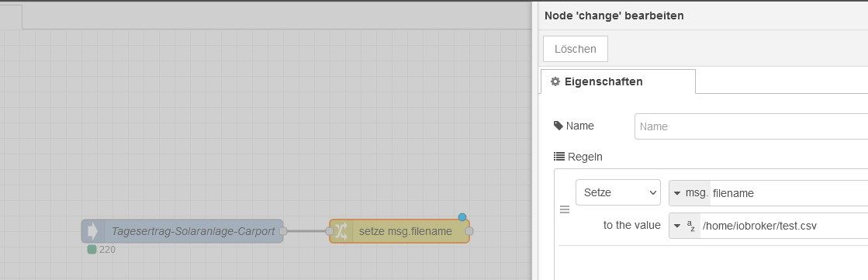Click the filename property field

(789, 193)
